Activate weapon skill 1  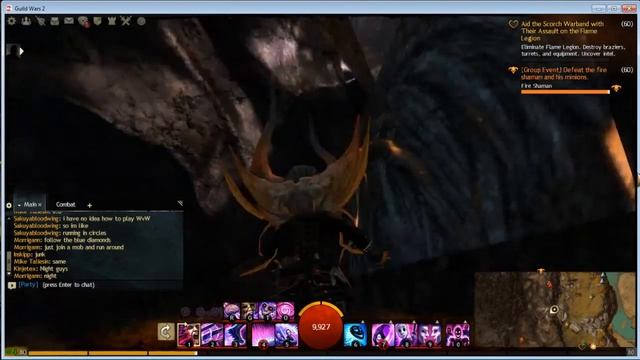[x=189, y=335]
